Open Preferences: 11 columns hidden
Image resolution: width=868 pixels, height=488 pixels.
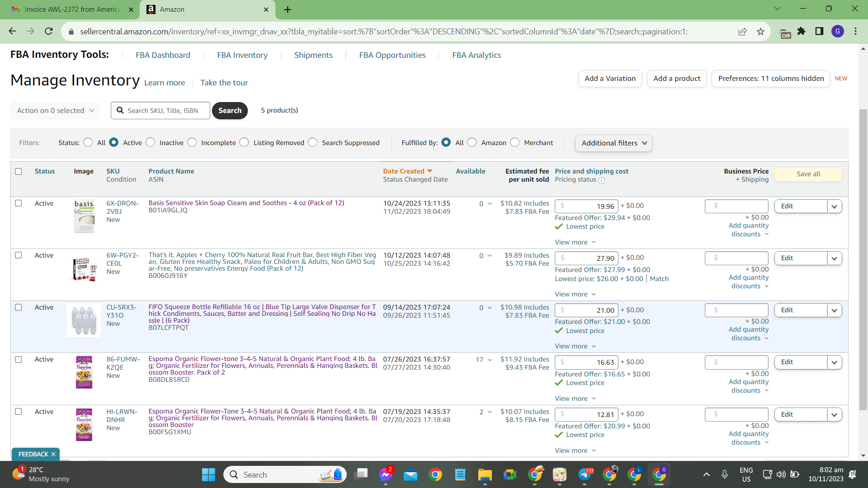pos(771,79)
